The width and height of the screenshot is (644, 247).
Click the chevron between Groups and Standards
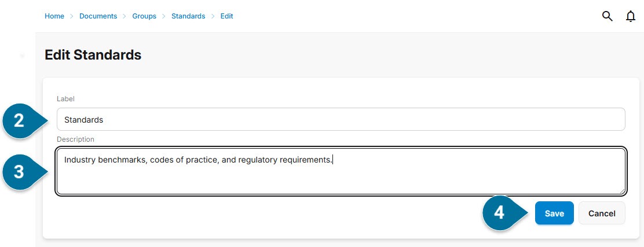(x=164, y=16)
